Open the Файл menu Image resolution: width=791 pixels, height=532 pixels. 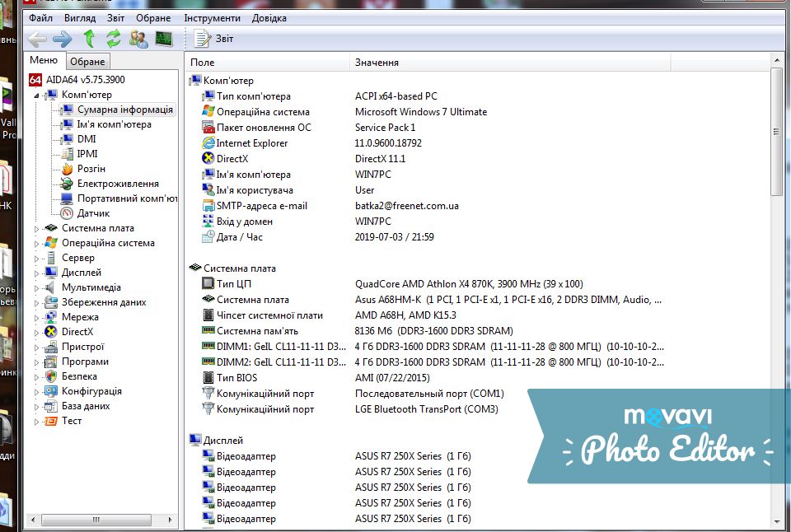point(41,18)
